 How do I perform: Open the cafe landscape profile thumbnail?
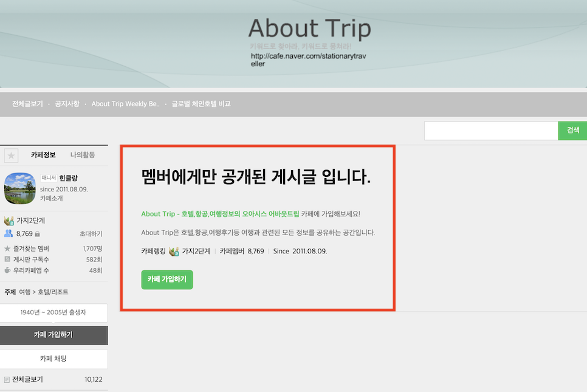pos(20,188)
